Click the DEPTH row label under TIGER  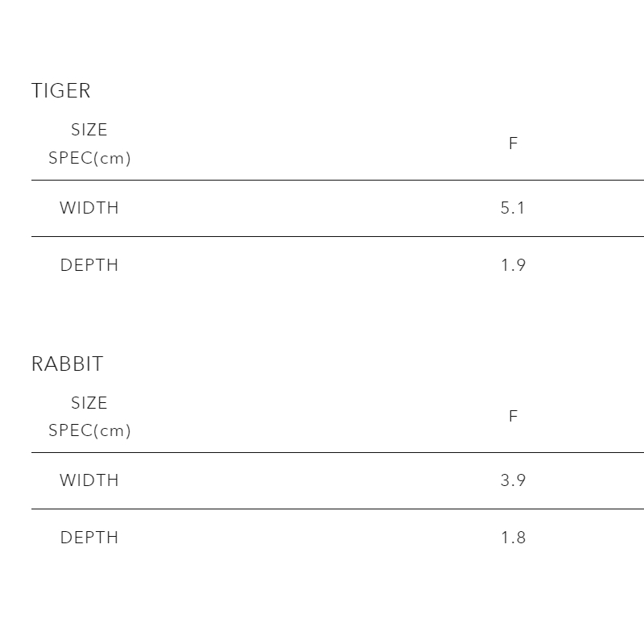click(x=89, y=265)
